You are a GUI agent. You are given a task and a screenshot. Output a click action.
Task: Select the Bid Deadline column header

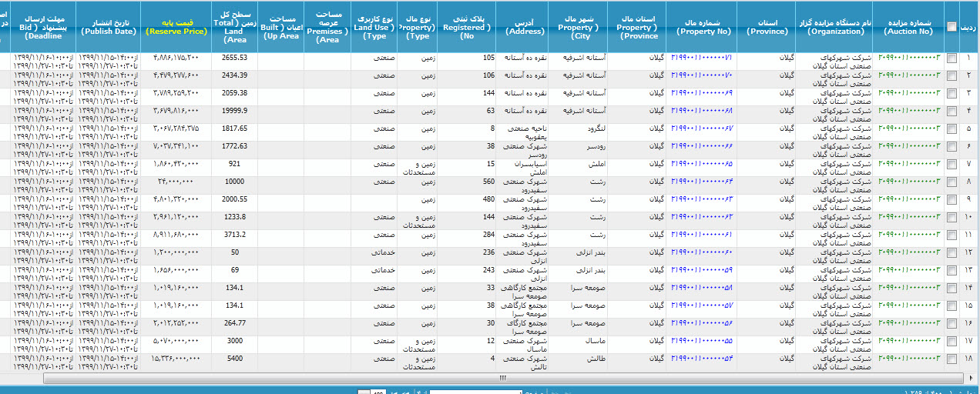coord(45,26)
